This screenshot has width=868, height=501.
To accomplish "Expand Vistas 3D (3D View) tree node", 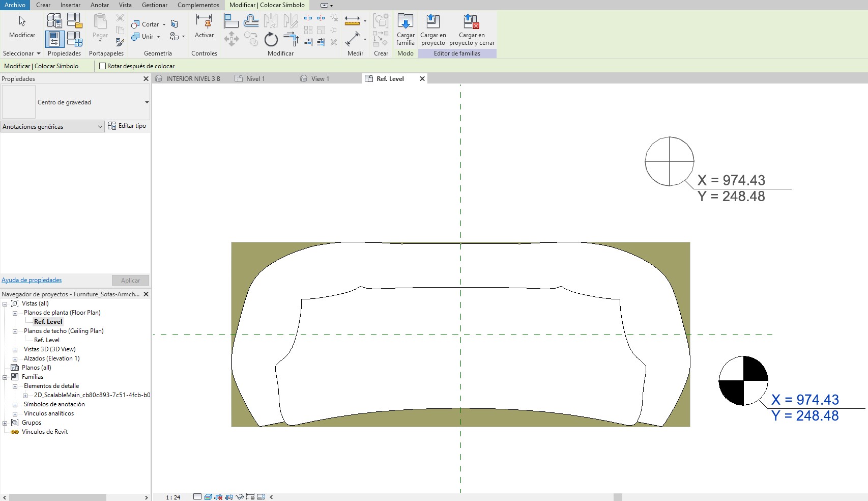I will tap(15, 350).
